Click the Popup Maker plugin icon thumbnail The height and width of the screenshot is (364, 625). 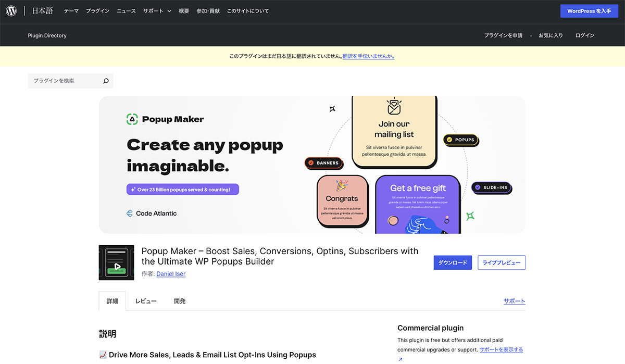(x=116, y=262)
